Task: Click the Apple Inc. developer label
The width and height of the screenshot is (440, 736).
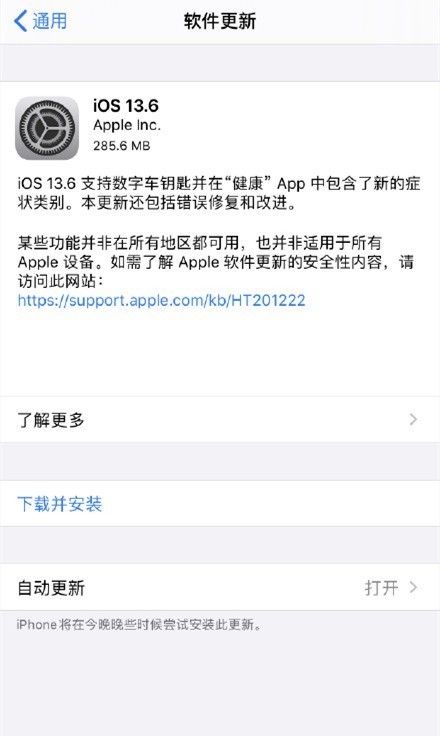Action: click(127, 125)
